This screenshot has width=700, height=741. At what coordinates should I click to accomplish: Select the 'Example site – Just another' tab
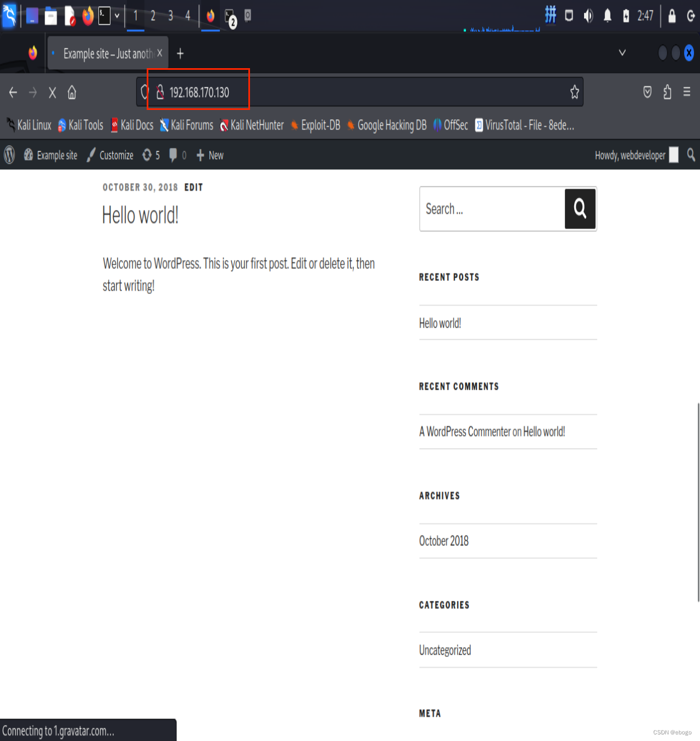click(x=108, y=53)
